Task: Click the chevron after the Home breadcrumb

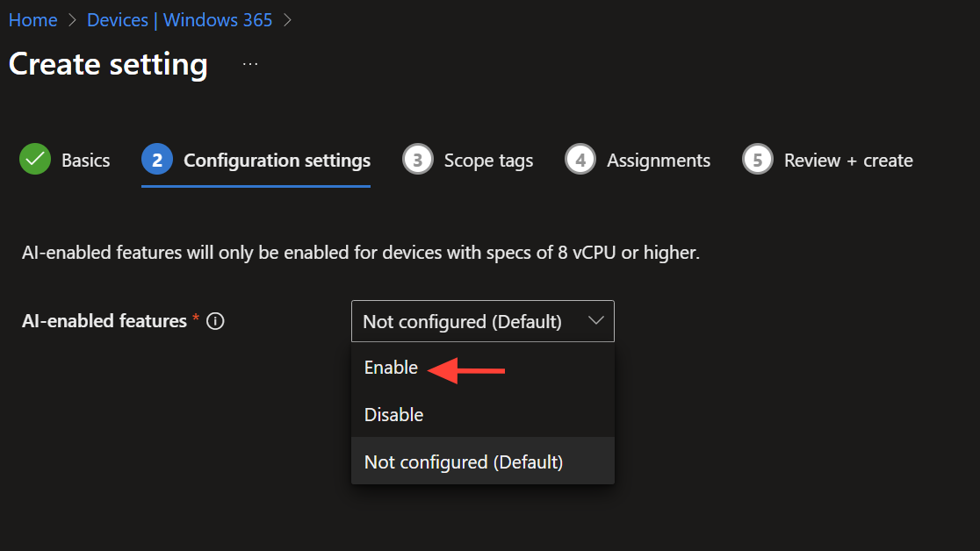Action: pos(72,20)
